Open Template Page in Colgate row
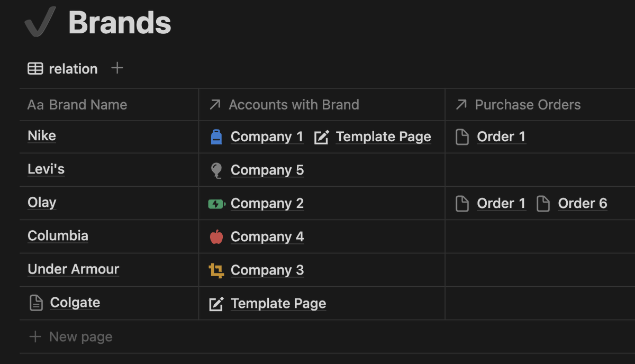 pos(278,304)
